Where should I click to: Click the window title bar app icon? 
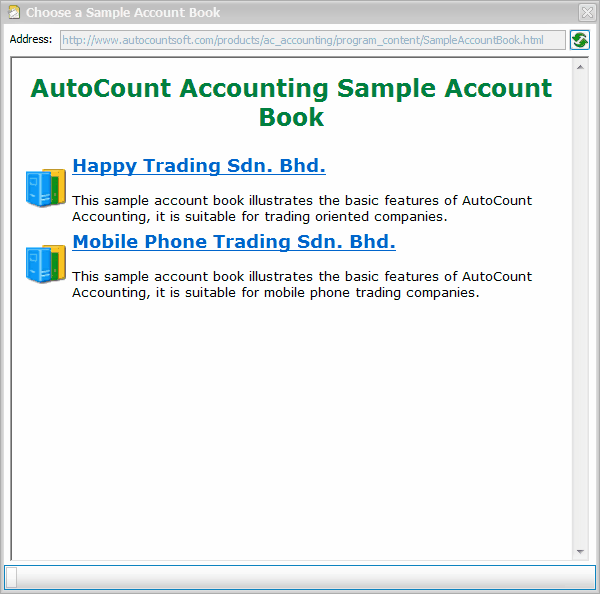point(14,12)
